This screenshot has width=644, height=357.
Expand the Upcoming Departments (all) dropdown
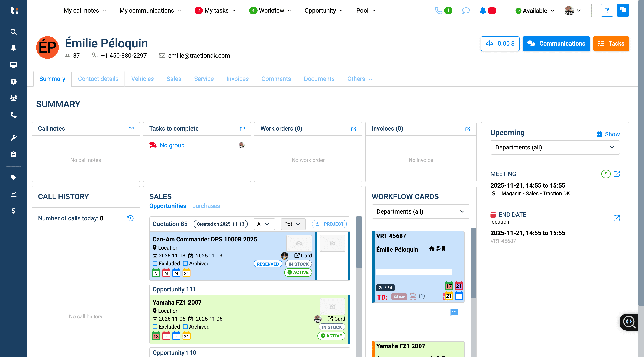555,147
